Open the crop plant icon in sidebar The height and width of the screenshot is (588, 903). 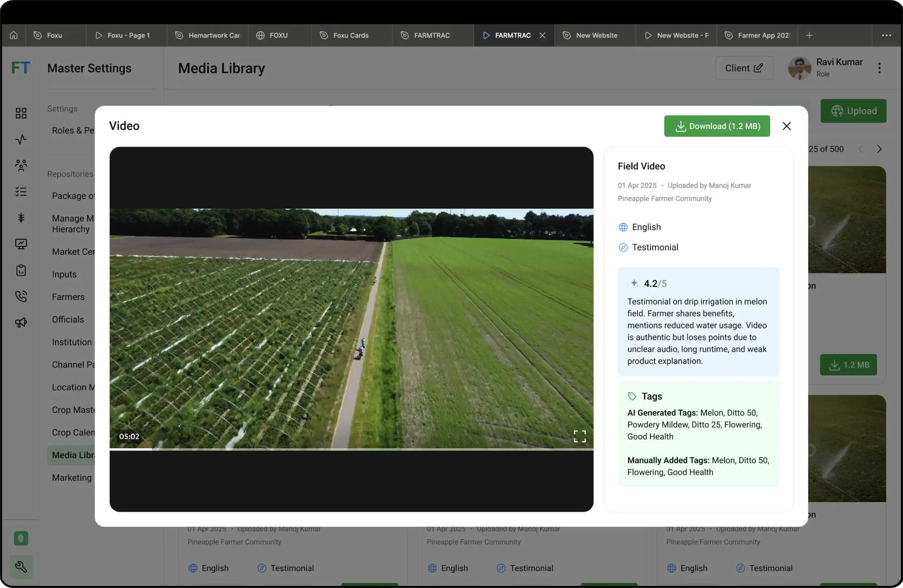tap(21, 218)
